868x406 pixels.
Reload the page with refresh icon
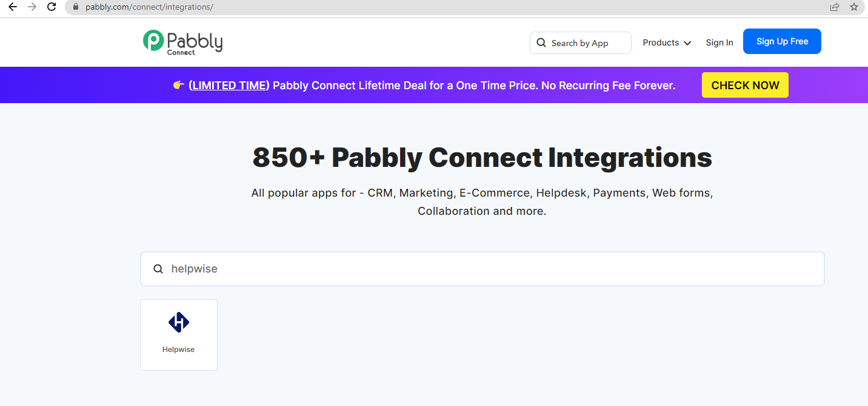point(52,7)
